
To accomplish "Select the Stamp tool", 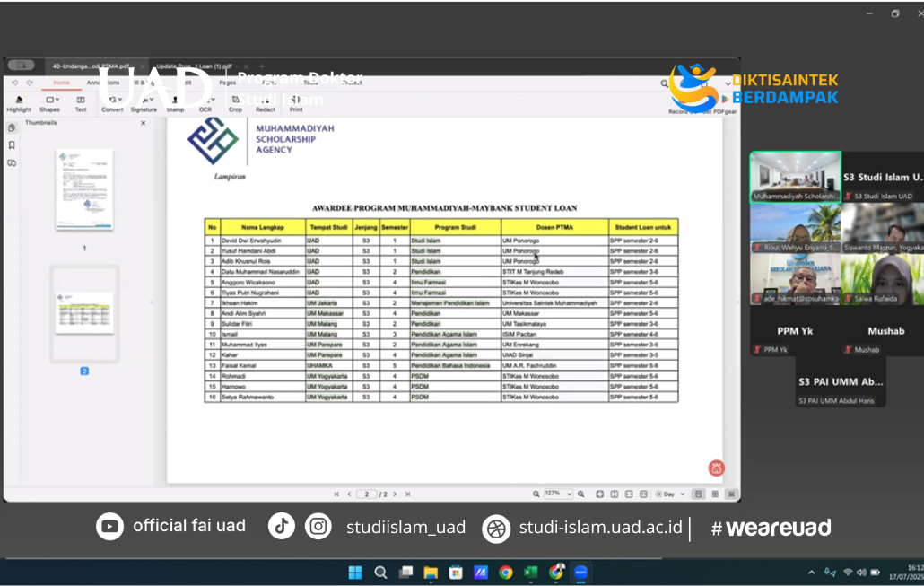I will (175, 104).
